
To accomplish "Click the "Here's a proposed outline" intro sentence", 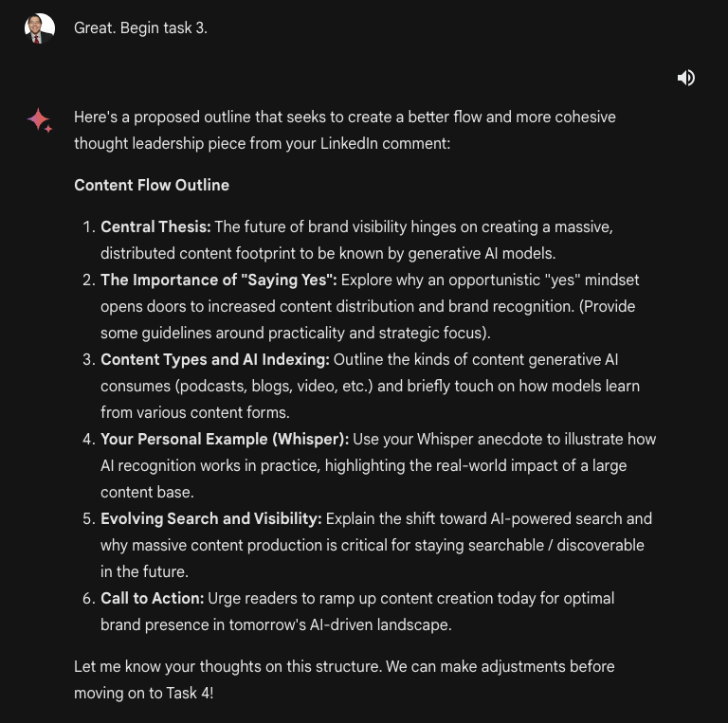I will tap(345, 130).
